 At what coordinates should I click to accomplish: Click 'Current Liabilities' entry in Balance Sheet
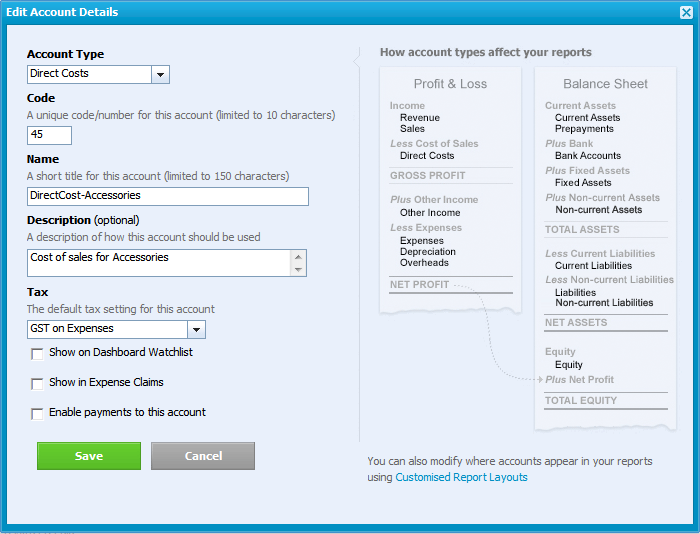click(x=593, y=266)
